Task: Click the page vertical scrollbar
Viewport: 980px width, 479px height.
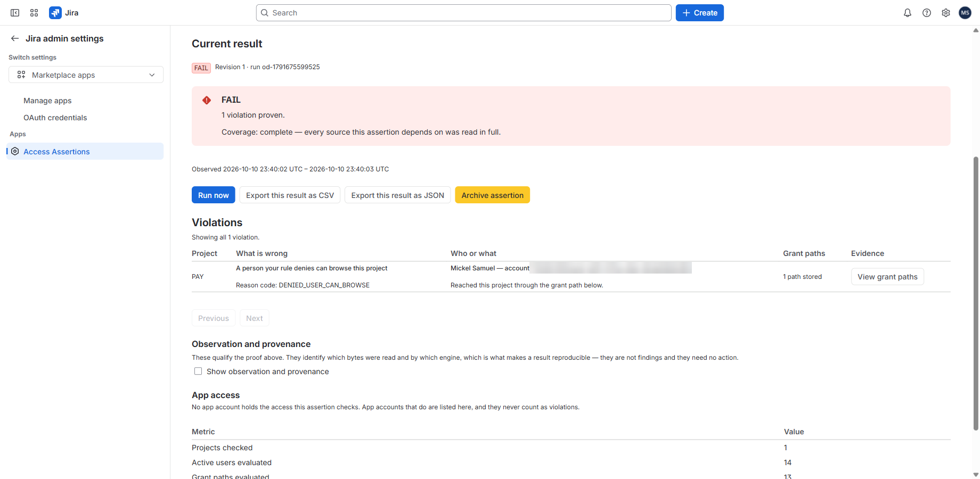Action: click(976, 293)
